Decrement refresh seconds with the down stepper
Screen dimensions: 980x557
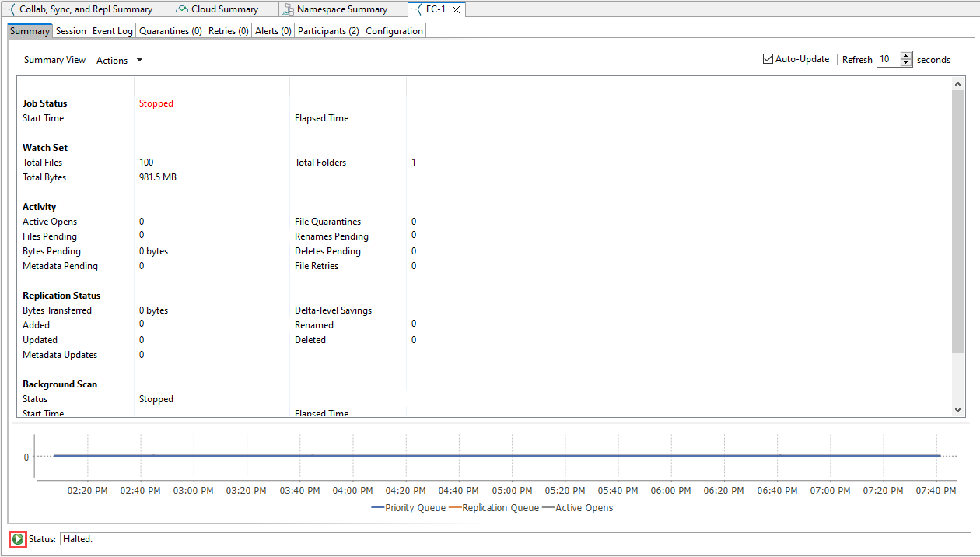906,63
